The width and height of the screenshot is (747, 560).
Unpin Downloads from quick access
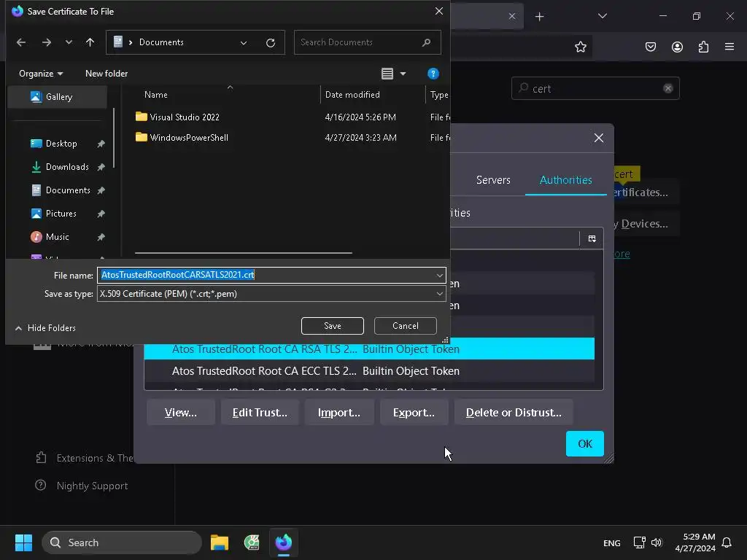[101, 167]
